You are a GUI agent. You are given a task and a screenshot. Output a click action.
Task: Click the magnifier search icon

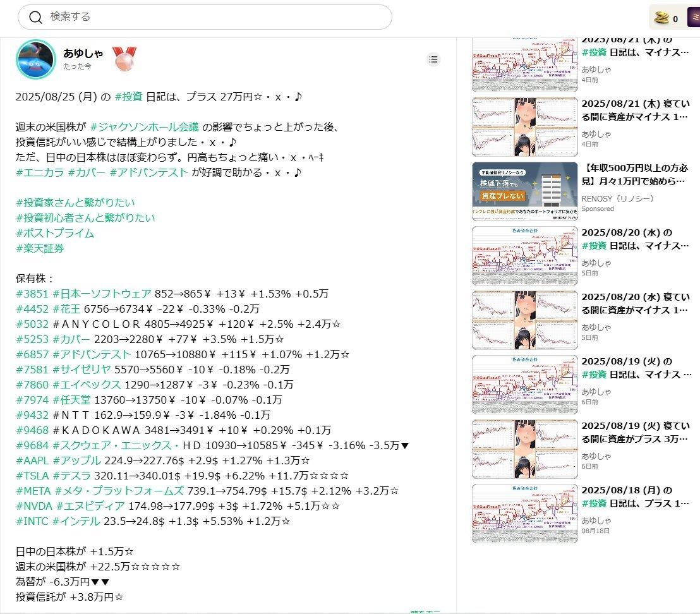tap(36, 18)
